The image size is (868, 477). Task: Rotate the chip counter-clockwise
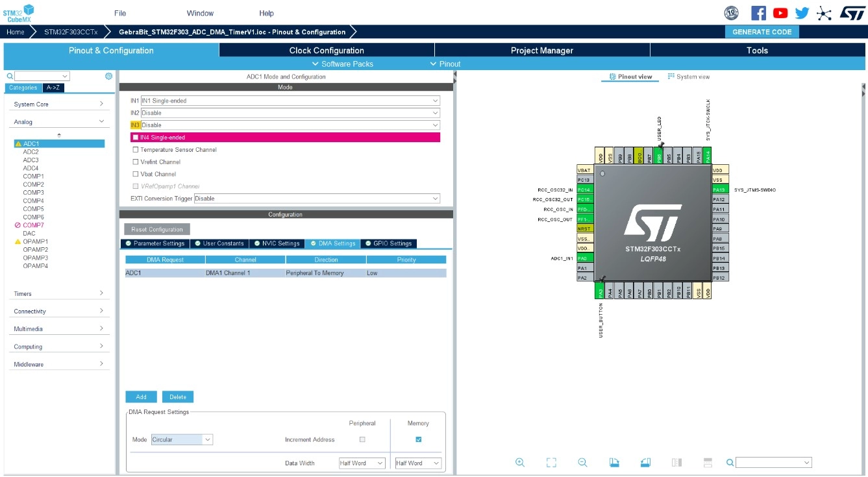645,463
